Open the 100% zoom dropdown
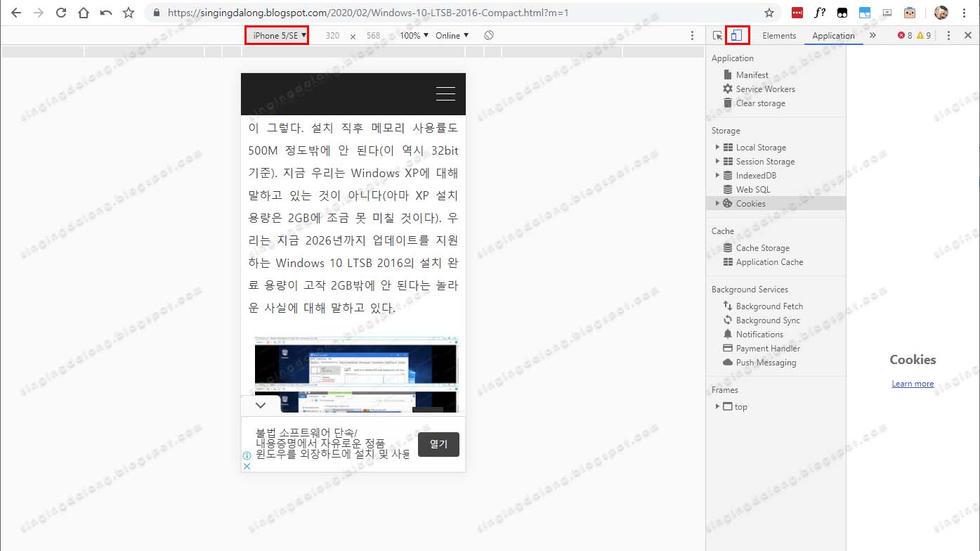The width and height of the screenshot is (980, 551). point(414,35)
